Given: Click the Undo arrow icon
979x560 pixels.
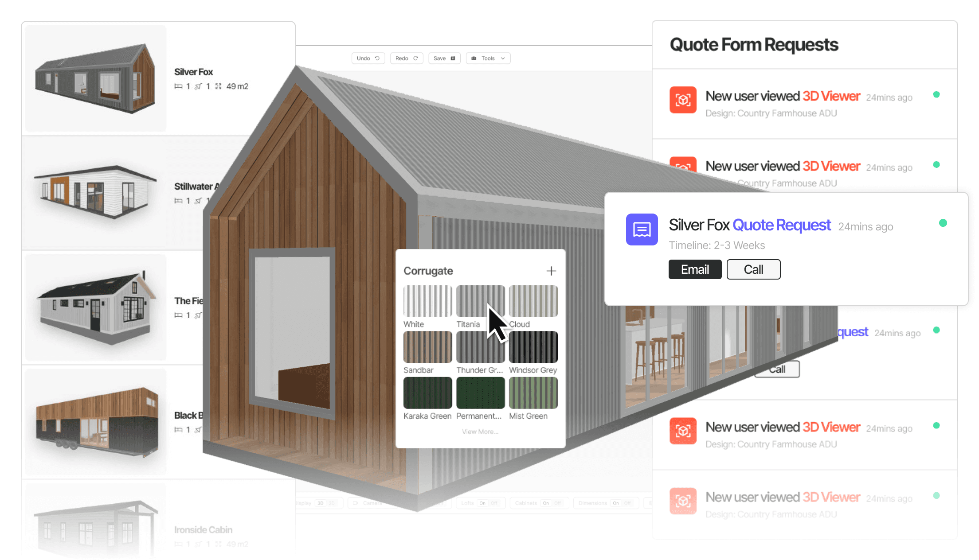Looking at the screenshot, I should [376, 58].
